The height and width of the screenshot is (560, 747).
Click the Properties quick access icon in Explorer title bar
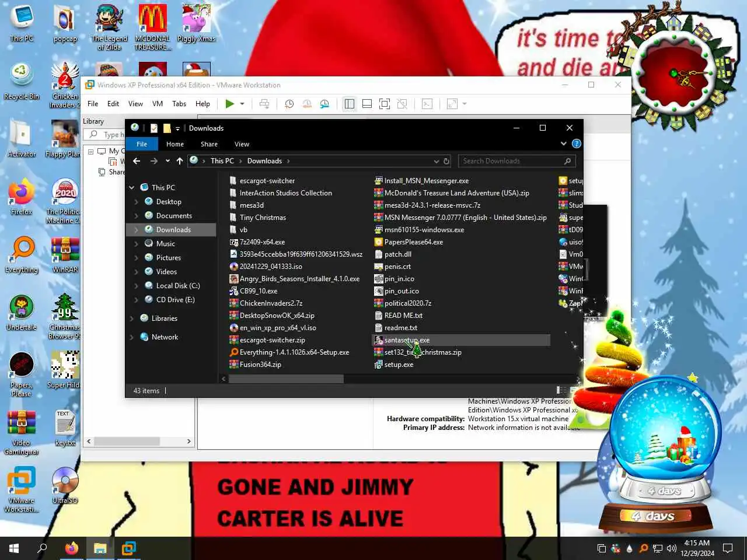tap(154, 128)
